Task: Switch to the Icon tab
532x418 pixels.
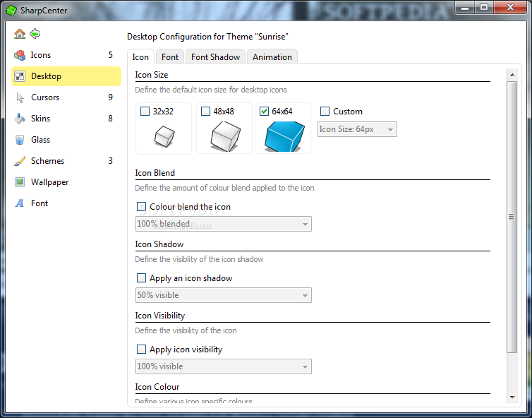Action: click(x=140, y=57)
